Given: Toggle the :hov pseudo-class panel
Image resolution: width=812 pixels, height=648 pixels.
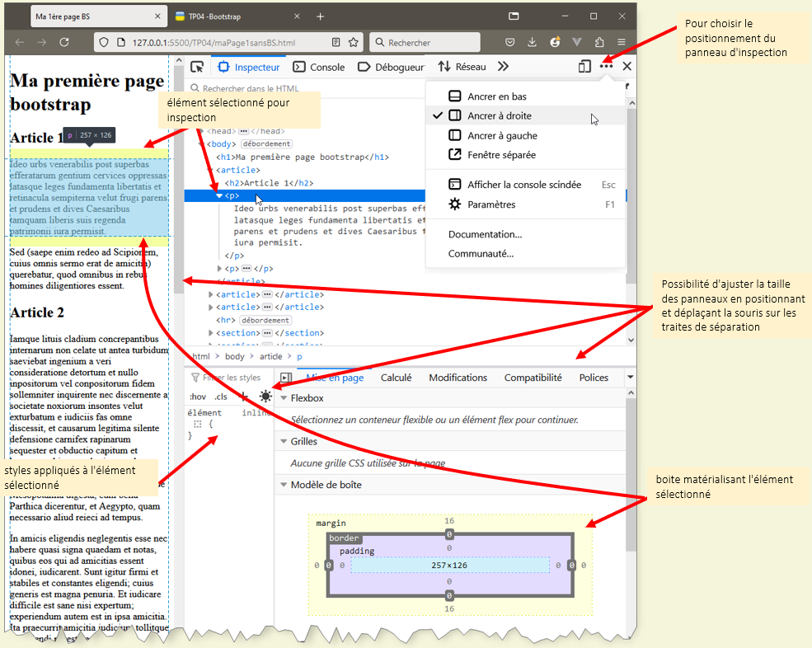Looking at the screenshot, I should pos(198,397).
